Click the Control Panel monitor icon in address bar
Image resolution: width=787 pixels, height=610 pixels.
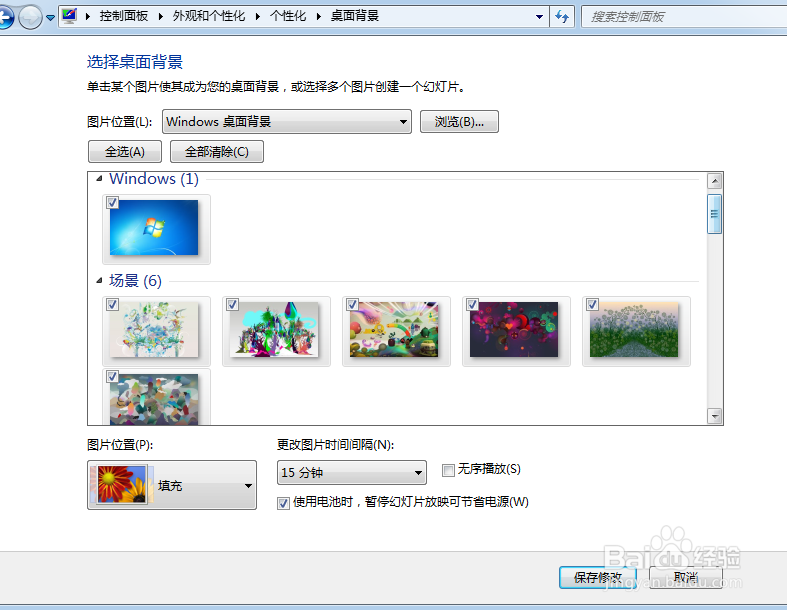pos(69,16)
